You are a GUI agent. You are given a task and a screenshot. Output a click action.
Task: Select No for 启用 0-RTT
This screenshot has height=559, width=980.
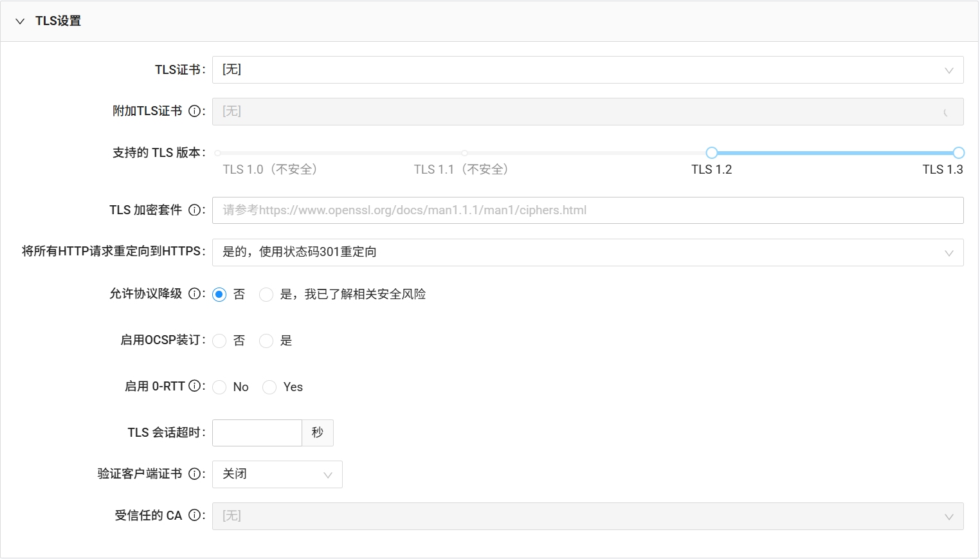tap(219, 387)
